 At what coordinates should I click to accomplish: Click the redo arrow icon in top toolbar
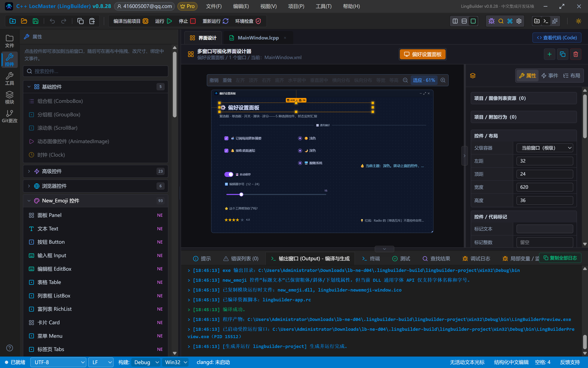pyautogui.click(x=64, y=21)
